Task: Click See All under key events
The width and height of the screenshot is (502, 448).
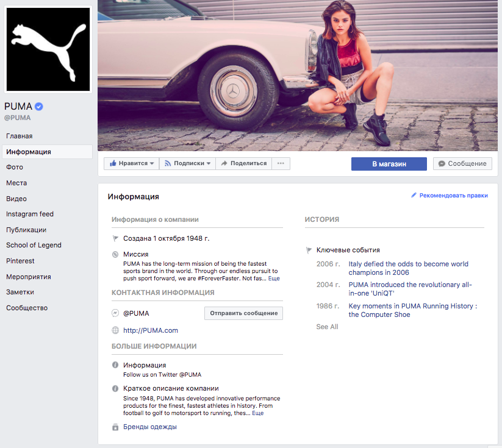Action: pyautogui.click(x=327, y=327)
